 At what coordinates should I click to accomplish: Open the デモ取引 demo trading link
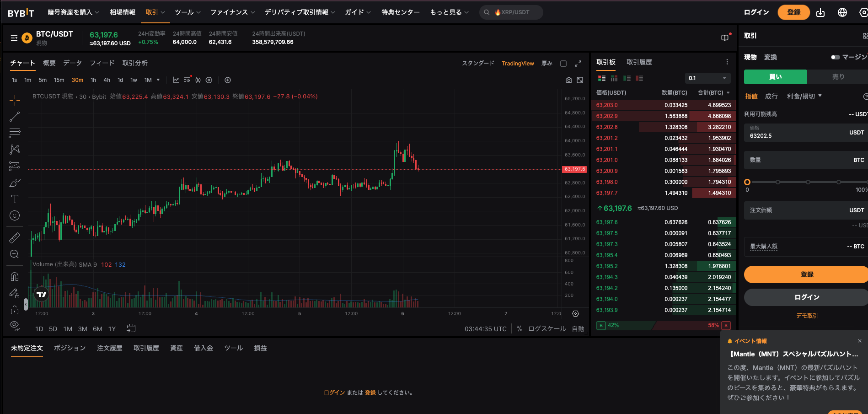pos(807,316)
